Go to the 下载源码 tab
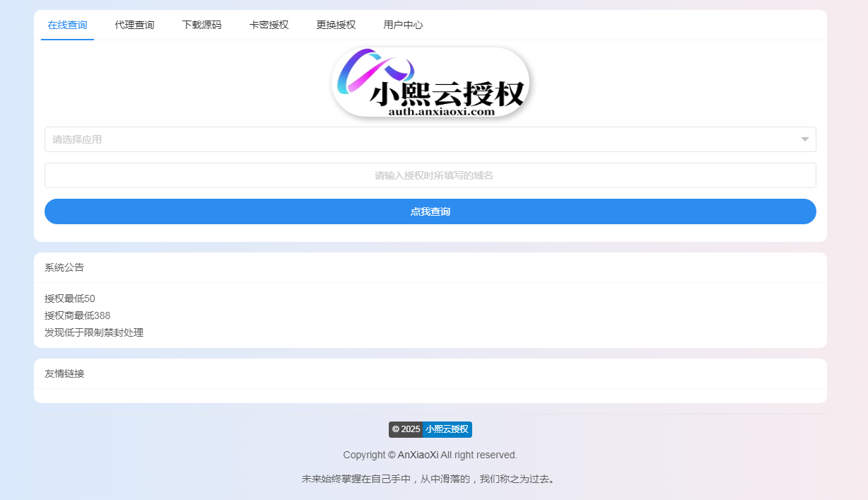The width and height of the screenshot is (868, 500). click(201, 25)
